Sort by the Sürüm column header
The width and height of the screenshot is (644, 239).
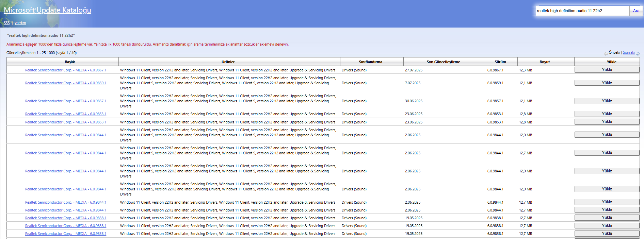(502, 62)
